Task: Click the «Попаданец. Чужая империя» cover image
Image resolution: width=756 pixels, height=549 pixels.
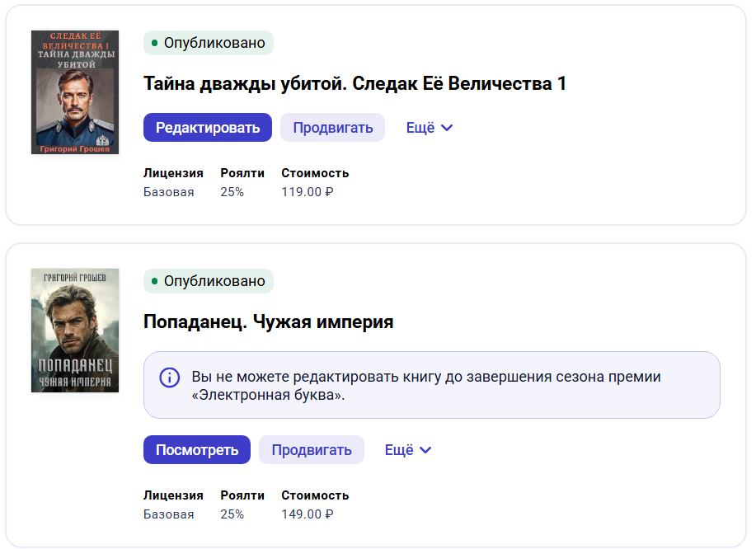Action: click(x=75, y=331)
